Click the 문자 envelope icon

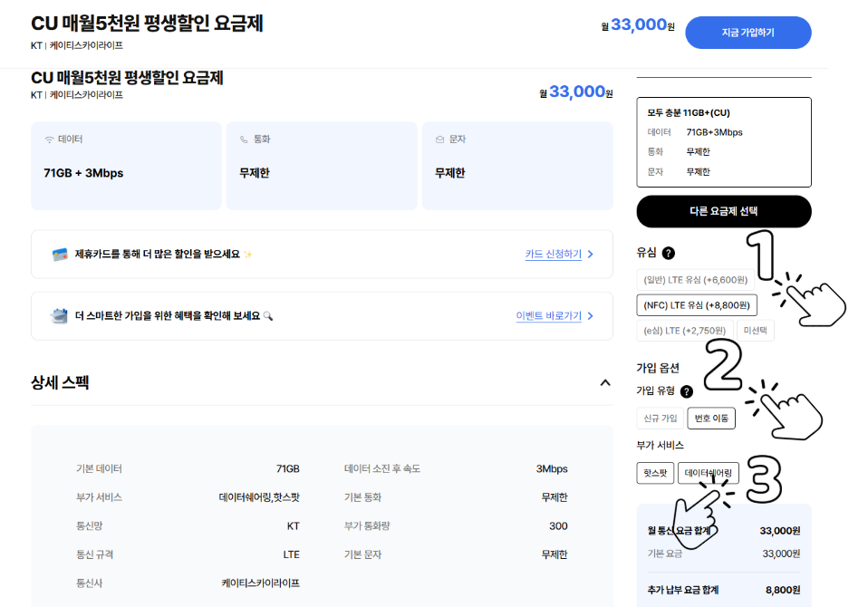point(439,138)
